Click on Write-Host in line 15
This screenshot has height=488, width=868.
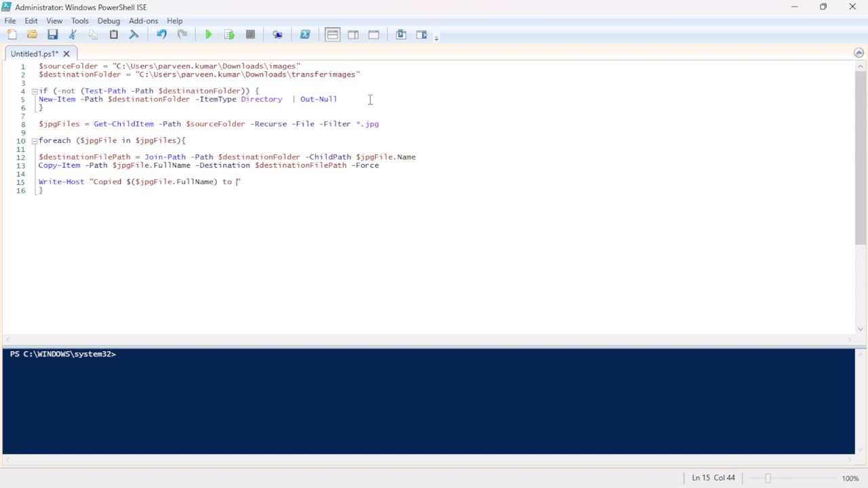[x=61, y=182]
